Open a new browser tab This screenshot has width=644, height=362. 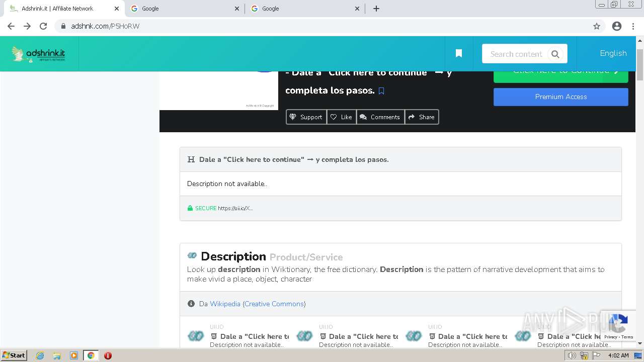376,9
